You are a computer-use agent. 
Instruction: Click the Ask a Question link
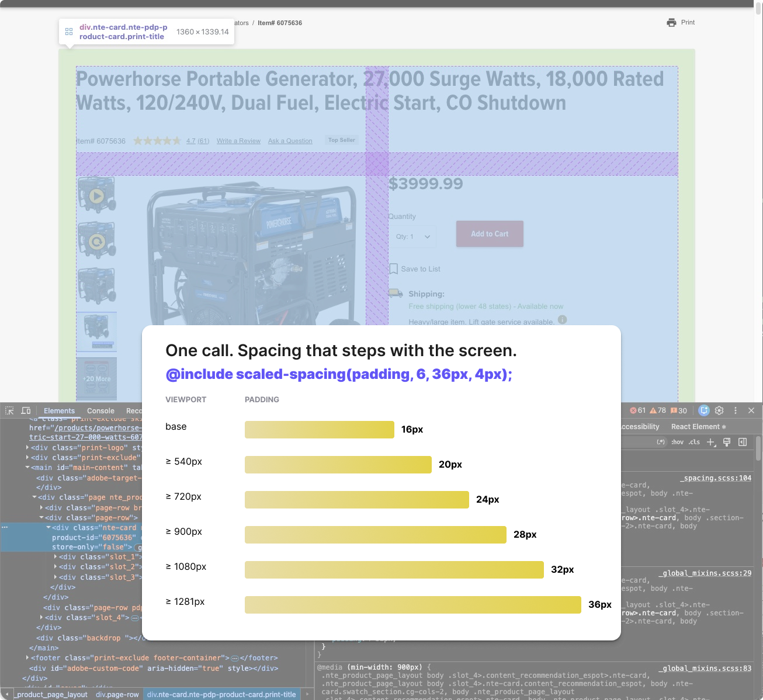click(290, 141)
